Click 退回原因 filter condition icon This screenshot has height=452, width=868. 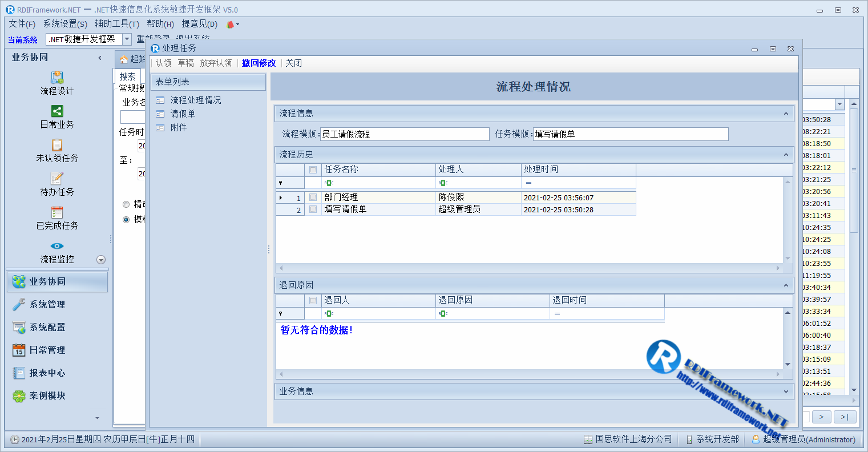443,314
